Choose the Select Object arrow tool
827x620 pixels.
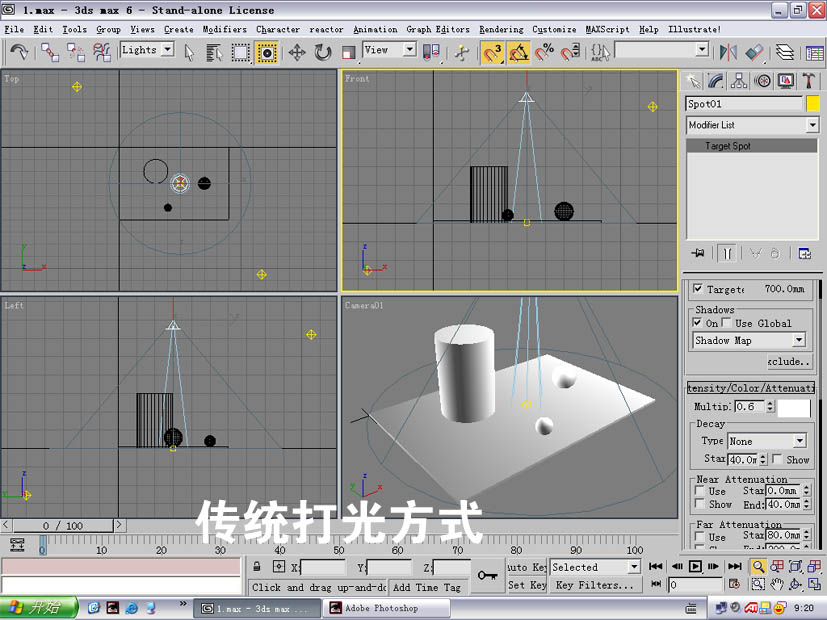coord(189,52)
